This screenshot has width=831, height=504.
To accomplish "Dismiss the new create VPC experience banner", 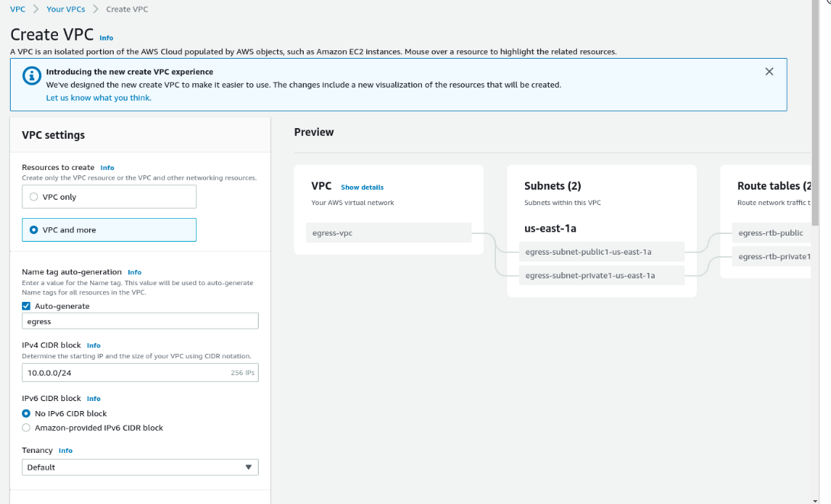I will 769,72.
